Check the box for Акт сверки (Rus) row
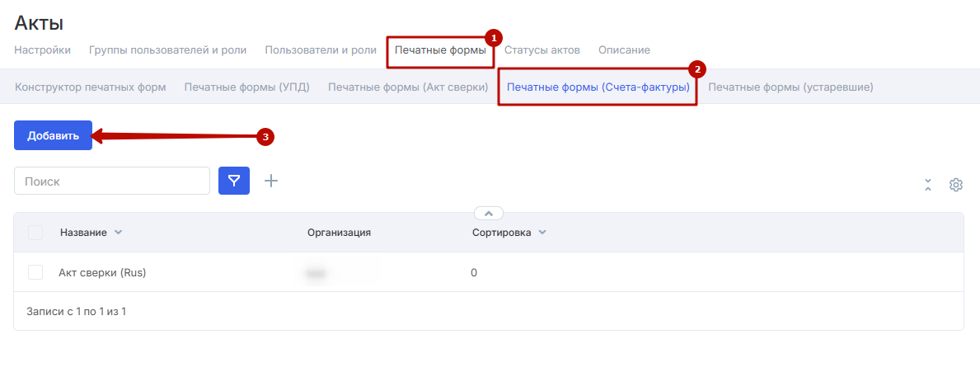This screenshot has height=377, width=980. click(x=35, y=272)
